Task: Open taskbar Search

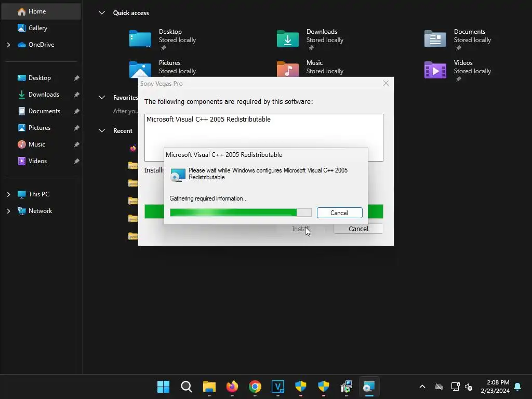Action: pos(187,387)
